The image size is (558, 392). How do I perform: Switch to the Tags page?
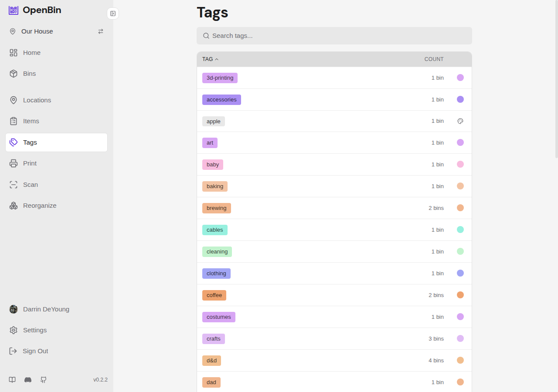[x=30, y=142]
